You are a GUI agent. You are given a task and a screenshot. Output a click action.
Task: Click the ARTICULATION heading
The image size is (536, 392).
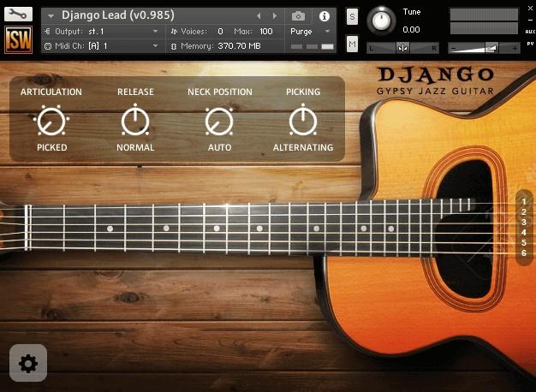tap(51, 92)
